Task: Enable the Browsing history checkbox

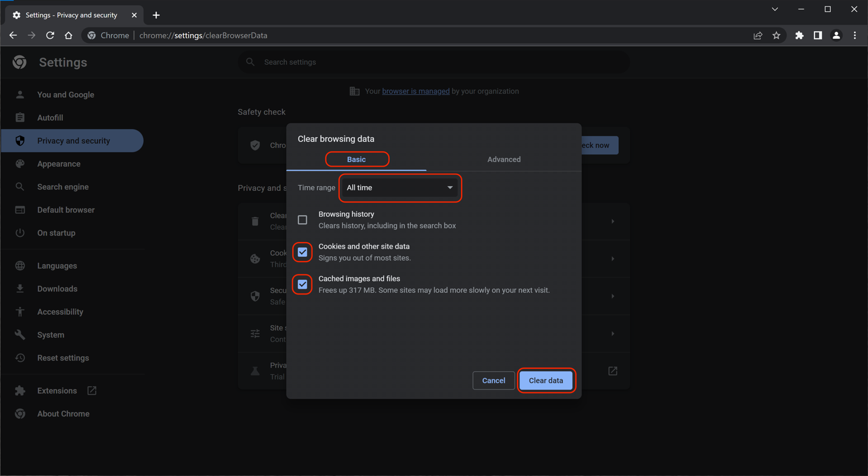Action: [x=302, y=220]
